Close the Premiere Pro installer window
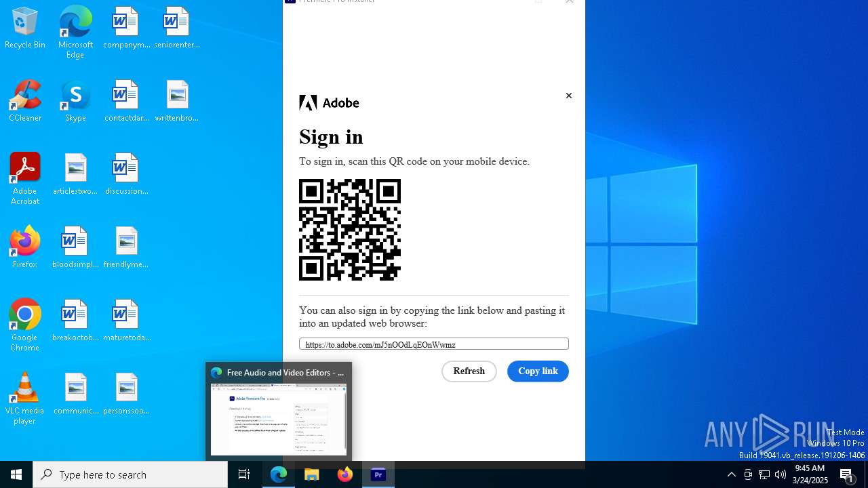This screenshot has width=868, height=488. coord(570,2)
